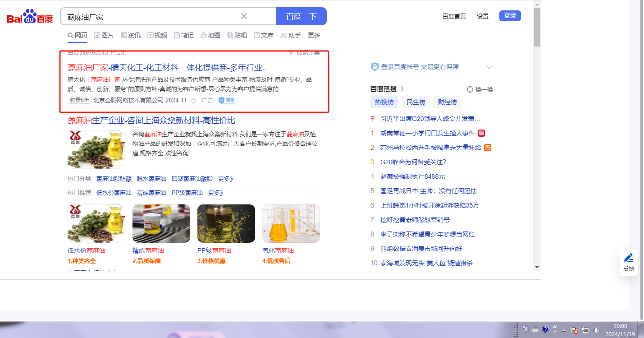The height and width of the screenshot is (338, 644).
Task: Click the 换一换 refresh icon in hot search
Action: [x=470, y=89]
